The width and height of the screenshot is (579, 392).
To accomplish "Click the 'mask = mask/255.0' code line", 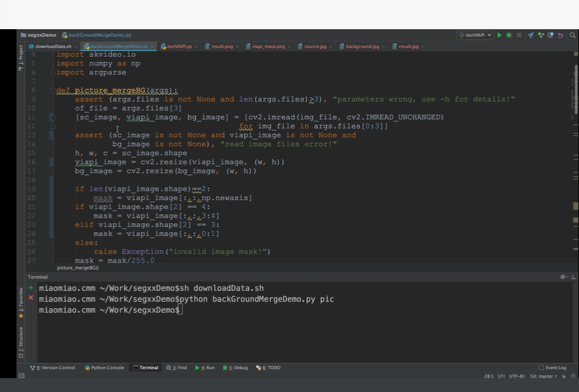I will click(114, 260).
